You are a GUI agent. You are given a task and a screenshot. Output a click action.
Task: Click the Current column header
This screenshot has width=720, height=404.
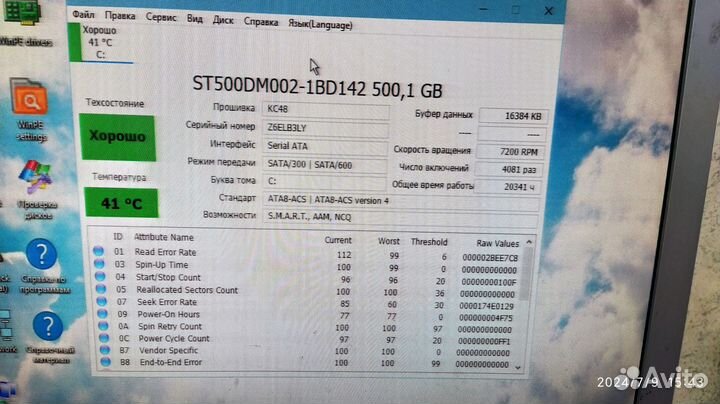[338, 240]
